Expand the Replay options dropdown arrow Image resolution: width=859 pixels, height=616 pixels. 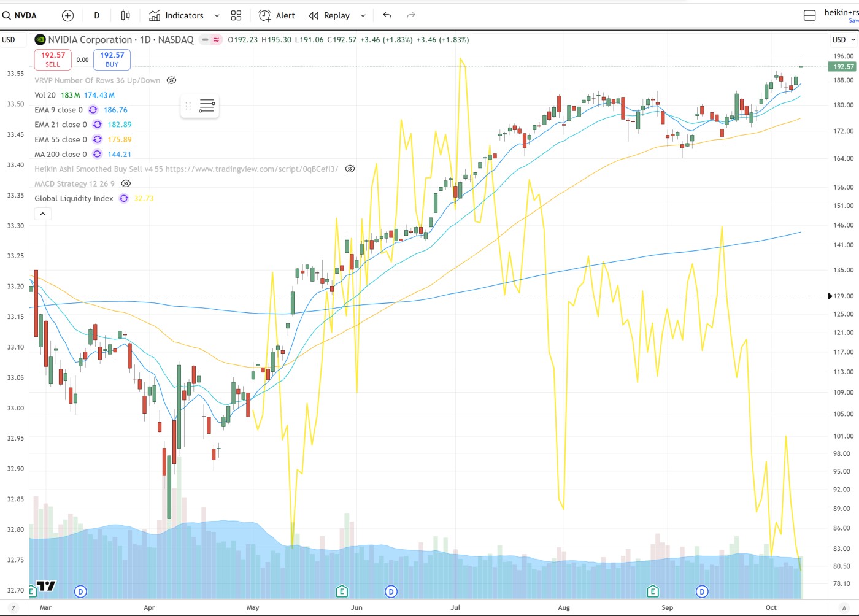(363, 15)
